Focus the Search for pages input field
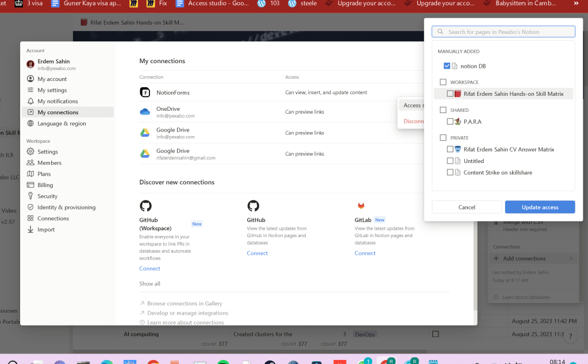 504,32
